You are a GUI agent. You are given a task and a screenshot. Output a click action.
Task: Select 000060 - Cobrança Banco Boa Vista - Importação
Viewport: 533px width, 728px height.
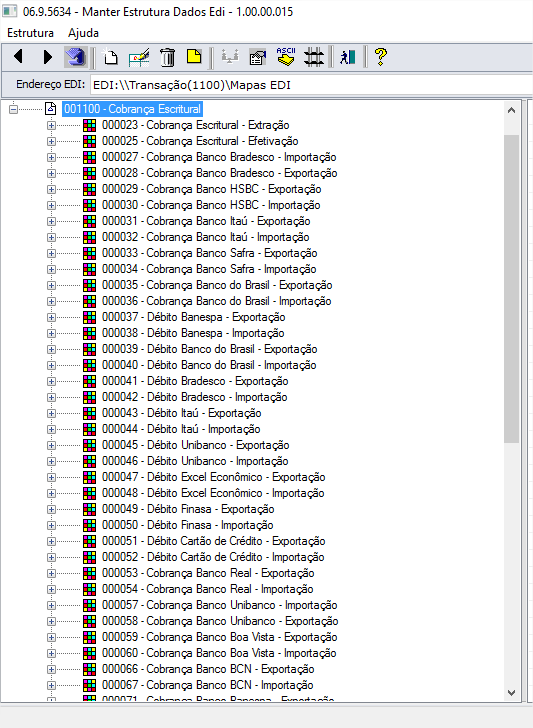pyautogui.click(x=219, y=654)
